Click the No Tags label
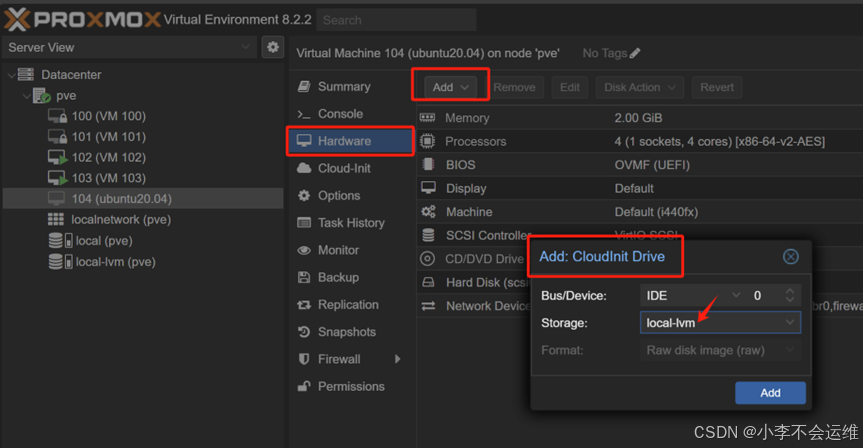The image size is (863, 448). (604, 53)
